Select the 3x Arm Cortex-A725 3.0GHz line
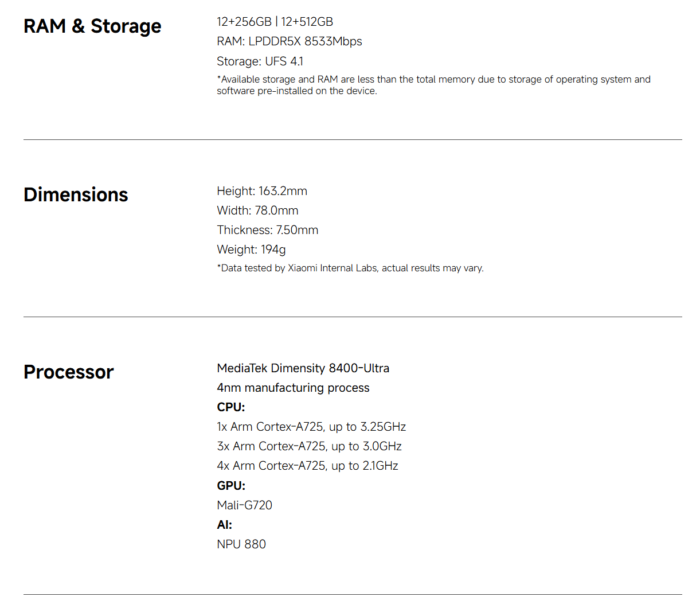Screen dimensions: 700x616 point(309,446)
